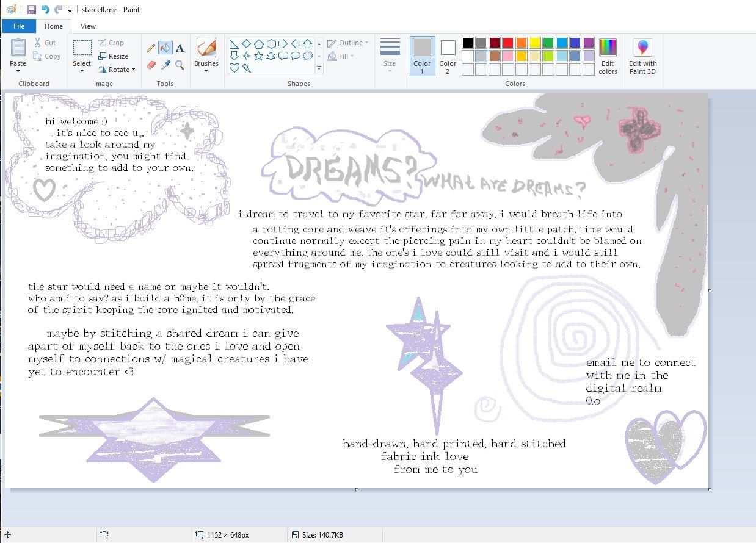Open the Outline dropdown
Screen dimensions: 756x543
pos(348,43)
